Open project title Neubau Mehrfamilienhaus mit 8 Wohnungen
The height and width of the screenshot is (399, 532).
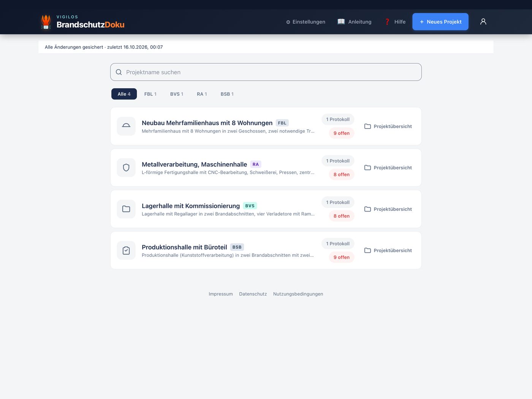[207, 123]
